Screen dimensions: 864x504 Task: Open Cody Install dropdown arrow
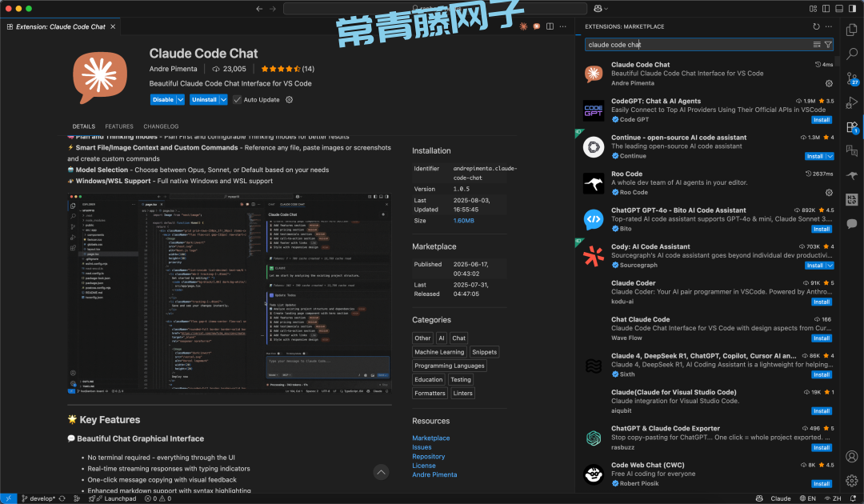point(830,266)
